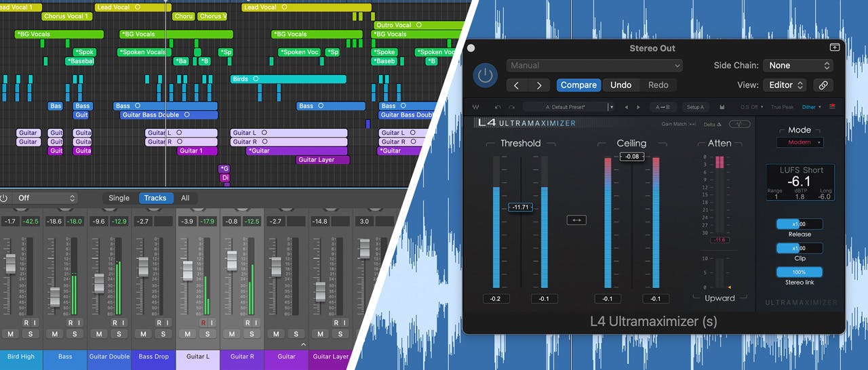Click the Compare button

pyautogui.click(x=578, y=85)
